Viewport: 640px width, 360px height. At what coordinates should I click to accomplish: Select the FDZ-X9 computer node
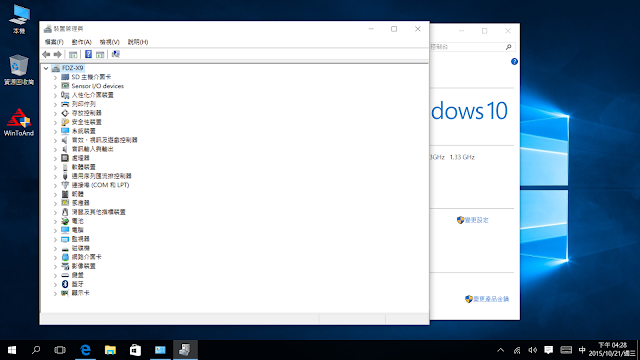[x=73, y=68]
